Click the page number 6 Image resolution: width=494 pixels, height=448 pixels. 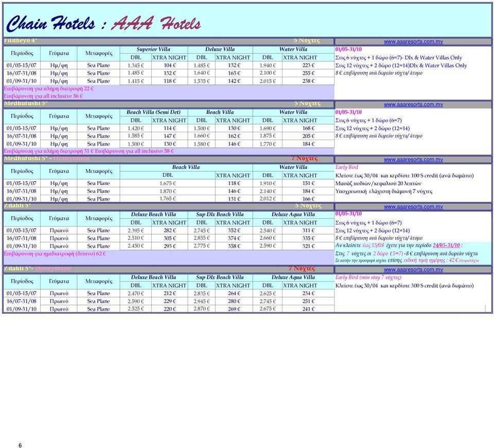click(20, 445)
